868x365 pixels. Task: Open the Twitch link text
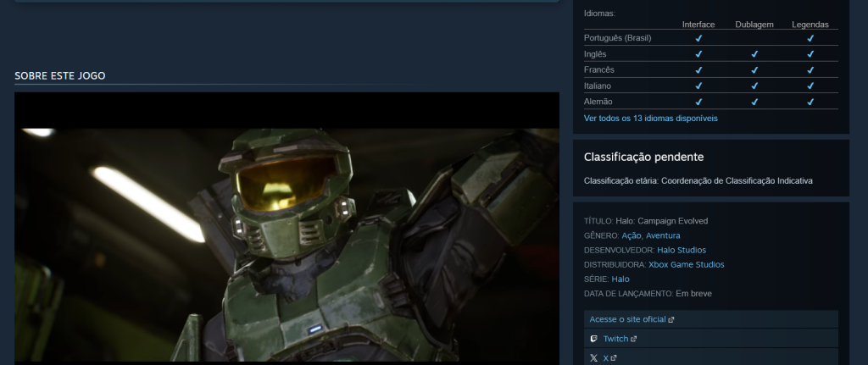(x=615, y=339)
